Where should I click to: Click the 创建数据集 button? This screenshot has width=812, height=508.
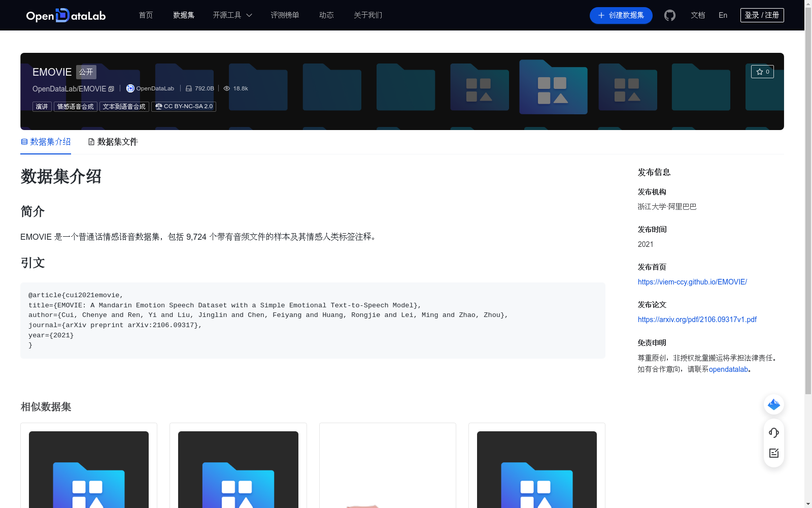click(621, 15)
